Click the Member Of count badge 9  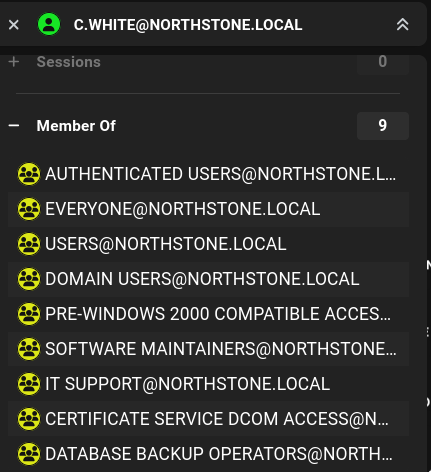[x=383, y=126]
